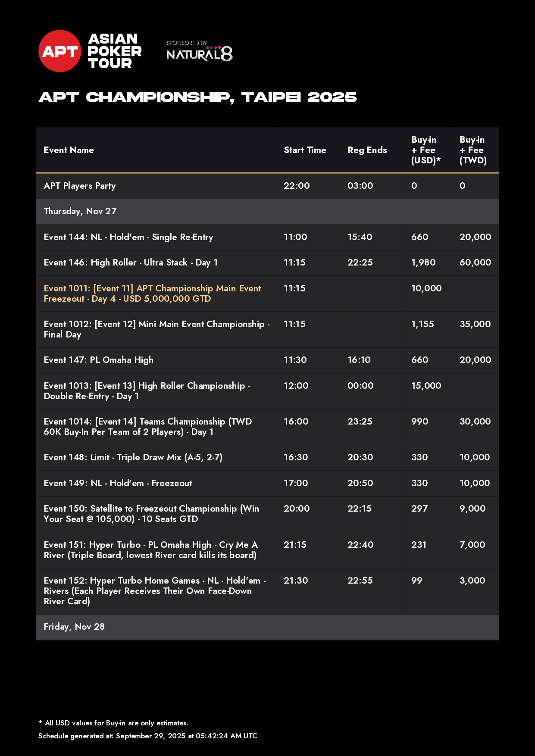The width and height of the screenshot is (535, 756).
Task: Select the APT Championship Taipei 2025 title
Action: click(x=197, y=97)
